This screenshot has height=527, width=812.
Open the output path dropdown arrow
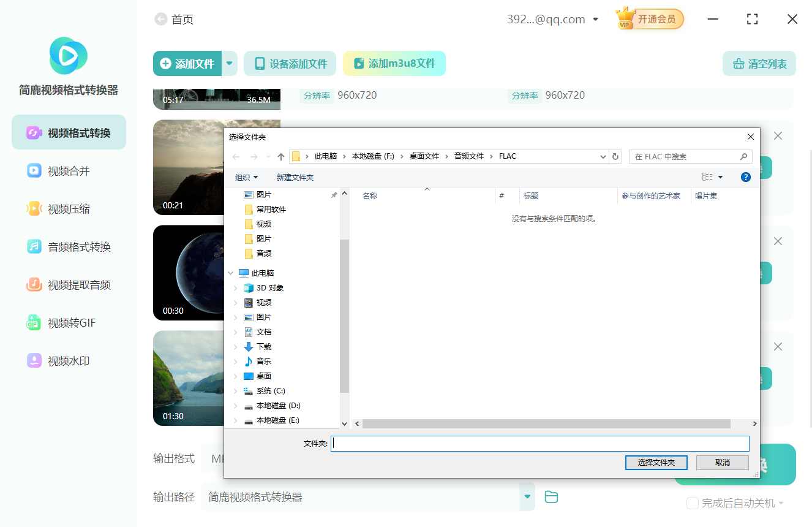[x=527, y=497]
